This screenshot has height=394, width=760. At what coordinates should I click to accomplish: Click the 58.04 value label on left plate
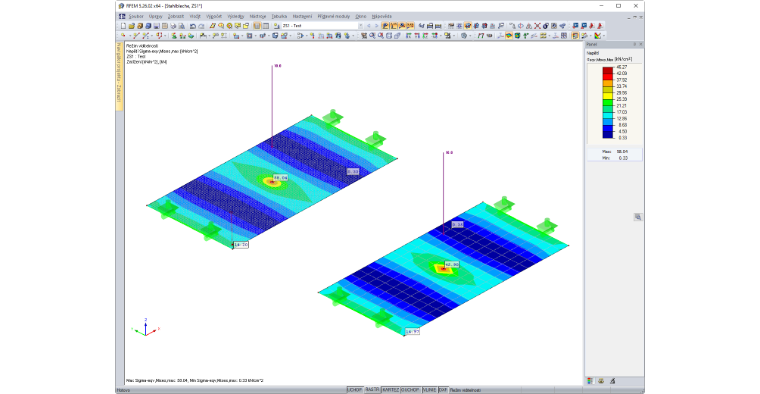tap(281, 178)
